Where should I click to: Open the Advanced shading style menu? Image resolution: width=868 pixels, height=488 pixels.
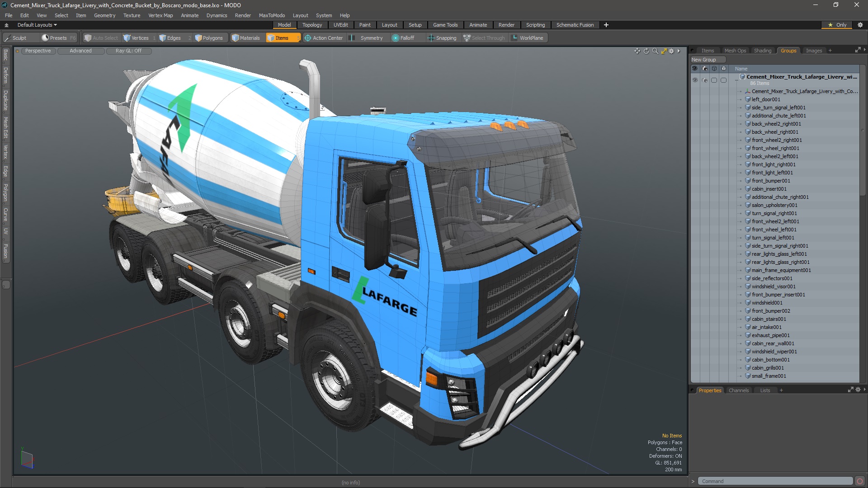coord(80,51)
